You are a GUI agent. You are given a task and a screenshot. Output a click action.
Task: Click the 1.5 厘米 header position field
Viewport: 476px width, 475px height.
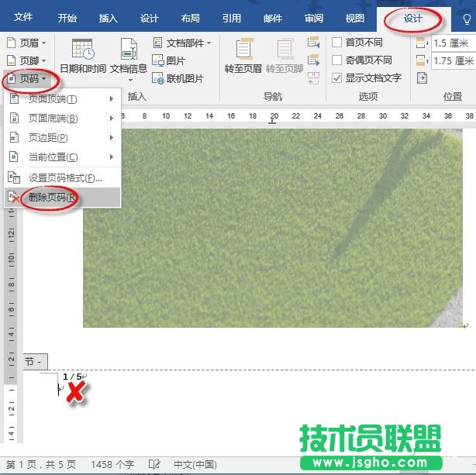click(x=454, y=43)
